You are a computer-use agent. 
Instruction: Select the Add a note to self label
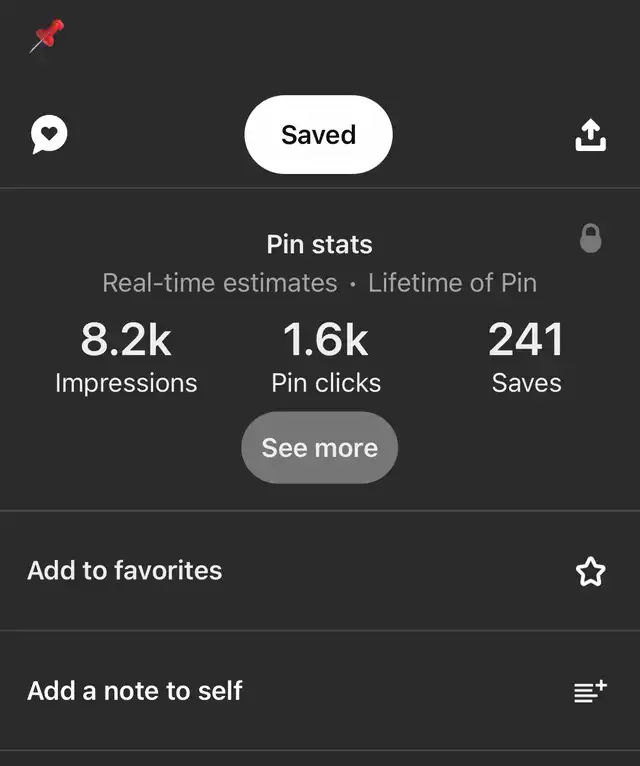[135, 691]
